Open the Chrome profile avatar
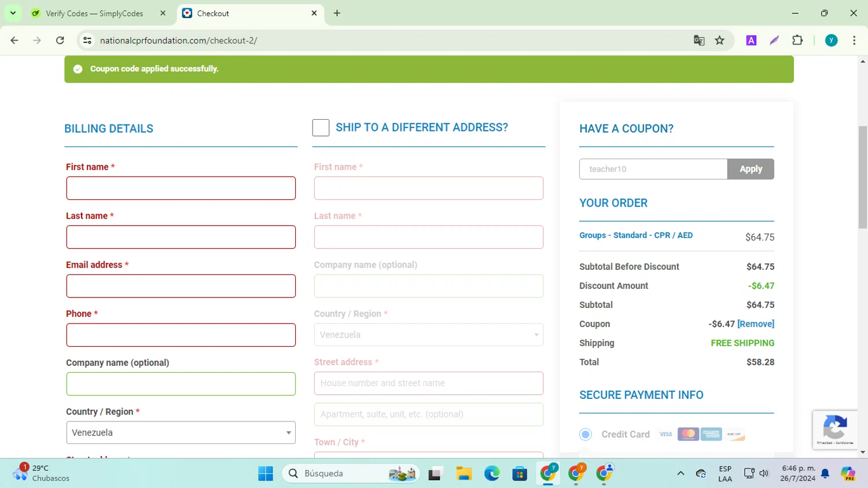868x488 pixels. 832,41
